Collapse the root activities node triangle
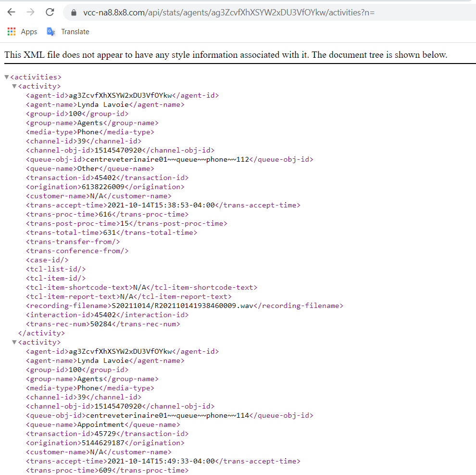This screenshot has height=475, width=476. (x=7, y=77)
